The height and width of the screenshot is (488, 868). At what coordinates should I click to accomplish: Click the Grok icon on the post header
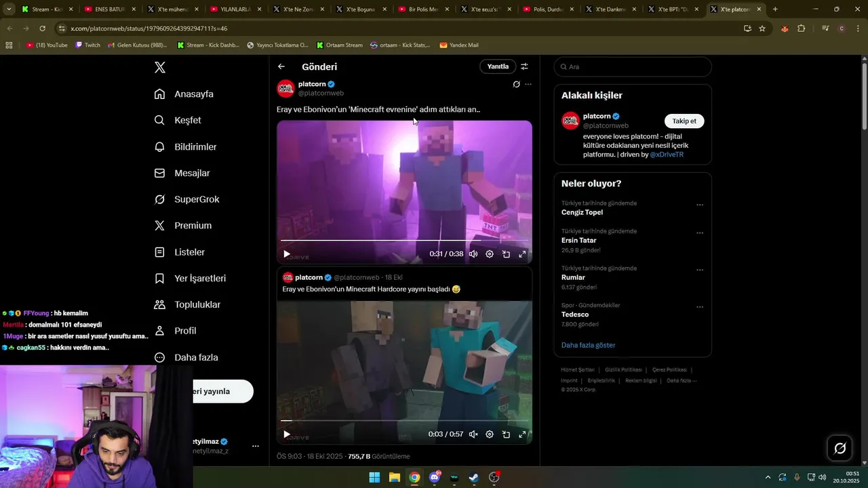coord(516,84)
